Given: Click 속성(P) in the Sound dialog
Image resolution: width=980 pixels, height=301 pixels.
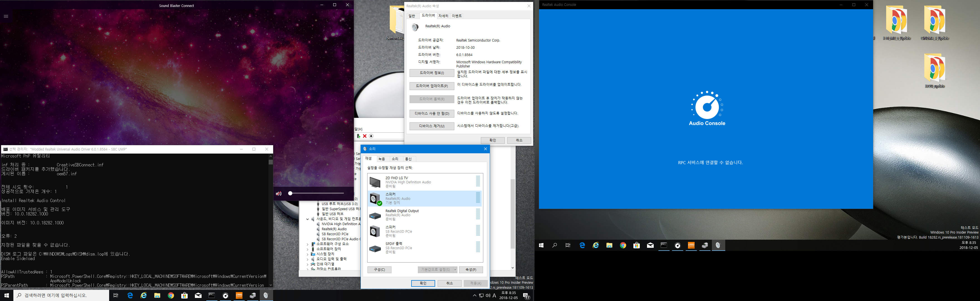Looking at the screenshot, I should pos(471,270).
